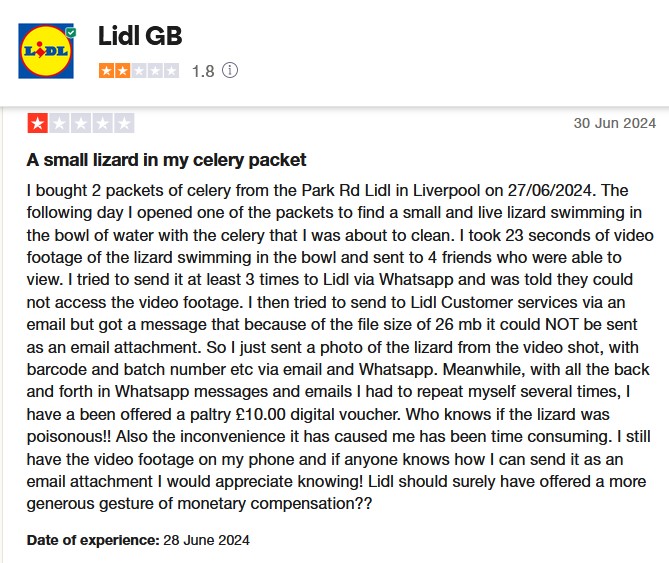Click third grey star in header rating

pos(139,71)
